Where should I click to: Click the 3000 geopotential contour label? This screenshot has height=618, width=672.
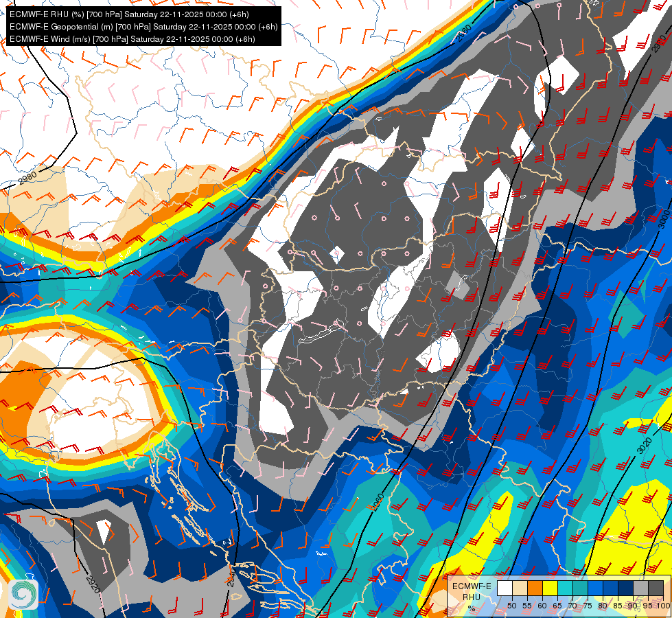(664, 219)
